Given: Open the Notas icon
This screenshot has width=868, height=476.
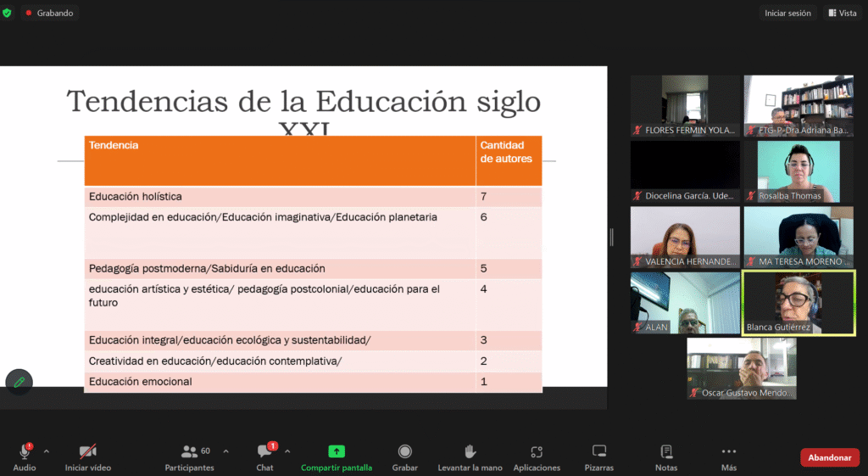Looking at the screenshot, I should pyautogui.click(x=666, y=452).
